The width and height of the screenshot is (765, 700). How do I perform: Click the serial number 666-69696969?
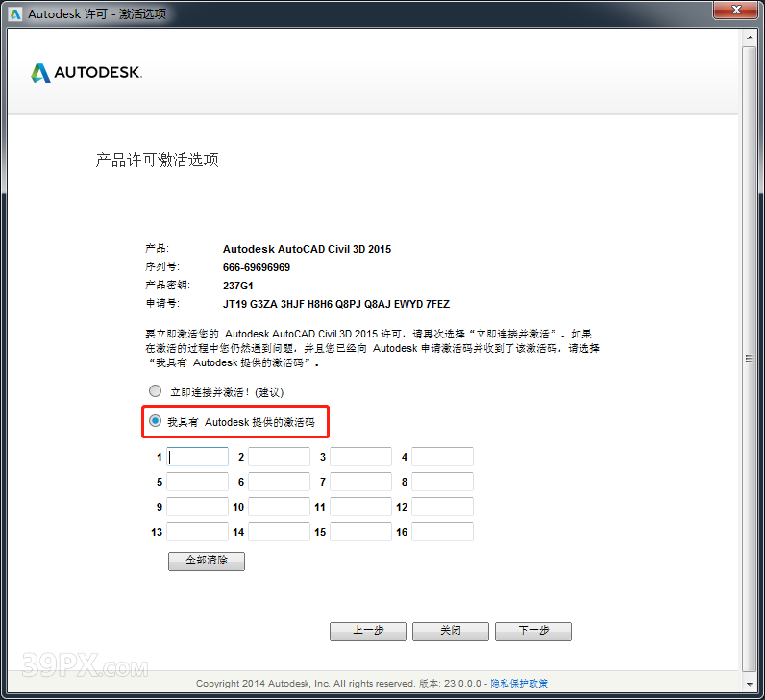pos(257,267)
